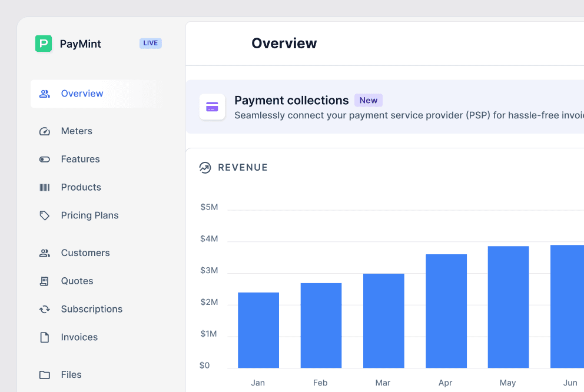Click the Meters gauge icon
Screen dimensions: 584x392
pyautogui.click(x=45, y=131)
